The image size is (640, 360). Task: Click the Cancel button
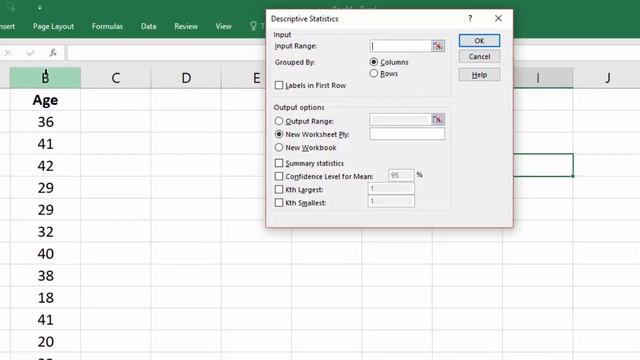(x=479, y=56)
